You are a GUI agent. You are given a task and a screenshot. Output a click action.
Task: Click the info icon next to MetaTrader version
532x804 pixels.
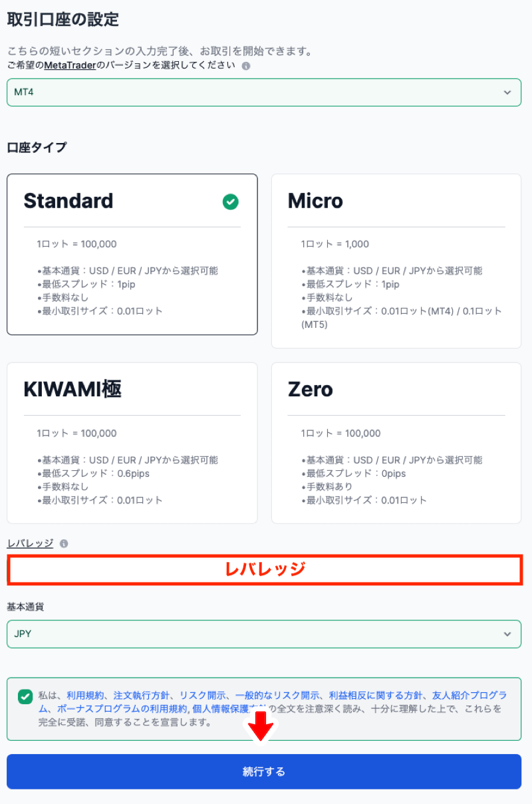click(x=246, y=67)
